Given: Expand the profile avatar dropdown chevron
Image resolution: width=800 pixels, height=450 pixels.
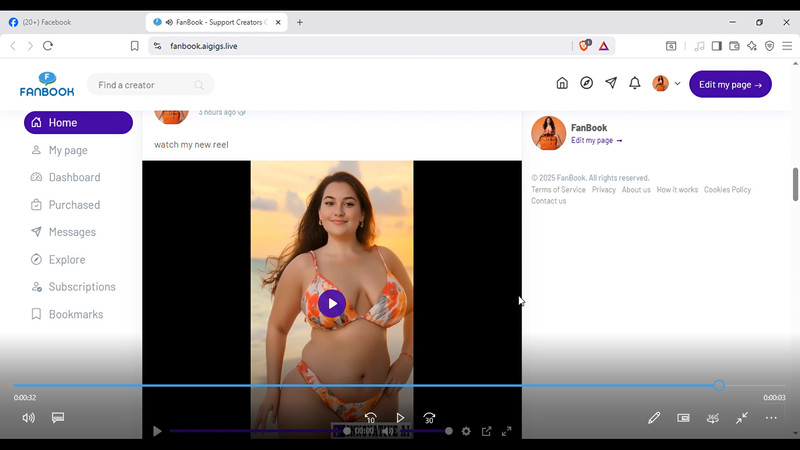Looking at the screenshot, I should (x=677, y=84).
